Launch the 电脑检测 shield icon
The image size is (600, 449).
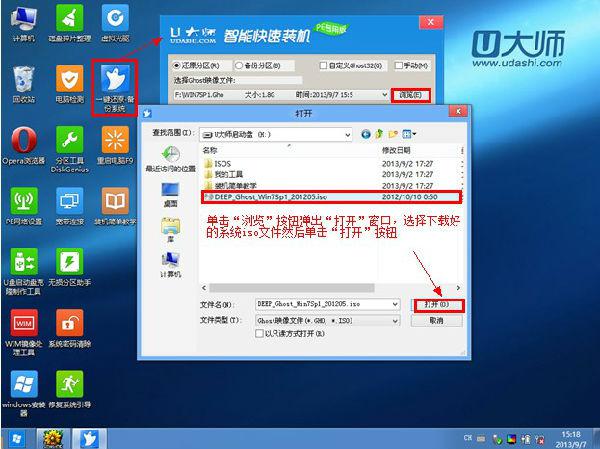[x=70, y=84]
